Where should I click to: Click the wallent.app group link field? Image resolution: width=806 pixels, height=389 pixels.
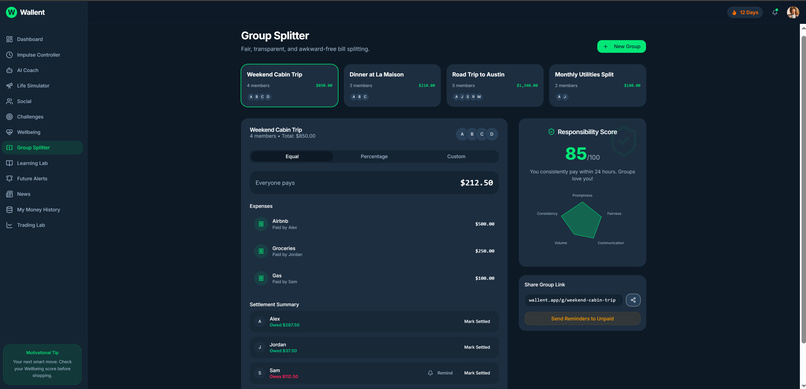[x=573, y=300]
